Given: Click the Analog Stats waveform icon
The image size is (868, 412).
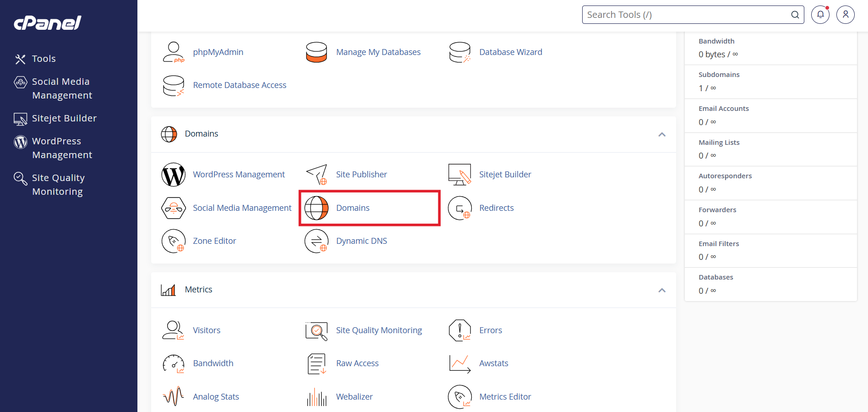Looking at the screenshot, I should (x=174, y=397).
